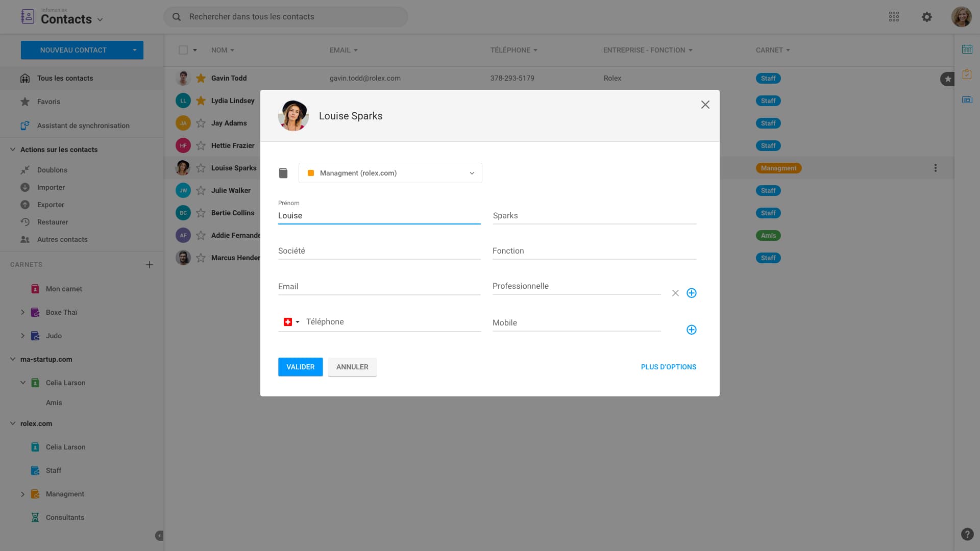Toggle the select-all contacts checkbox
The height and width of the screenshot is (551, 980).
[x=183, y=50]
